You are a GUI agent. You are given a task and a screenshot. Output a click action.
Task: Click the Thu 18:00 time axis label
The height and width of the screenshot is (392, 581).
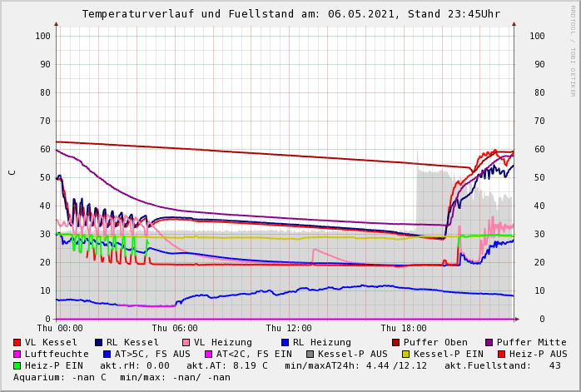tap(404, 329)
